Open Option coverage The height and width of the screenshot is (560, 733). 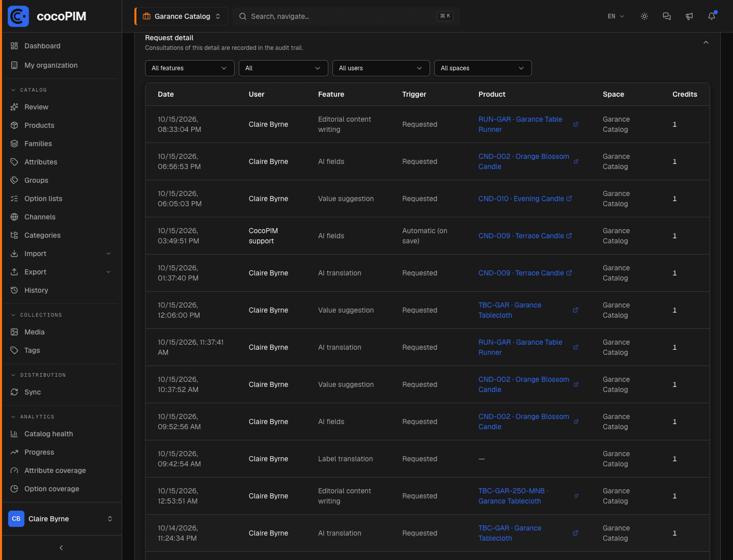61,489
